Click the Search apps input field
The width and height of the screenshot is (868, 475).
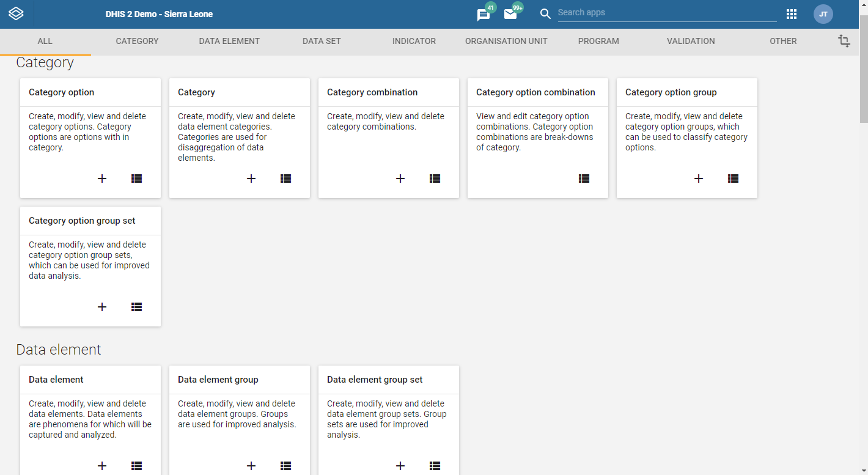[667, 13]
